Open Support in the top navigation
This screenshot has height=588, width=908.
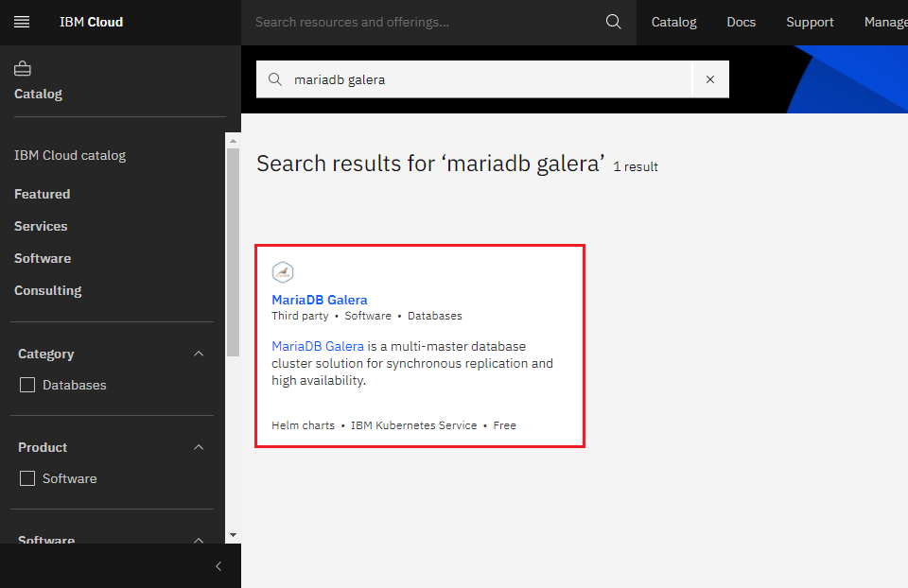coord(810,22)
